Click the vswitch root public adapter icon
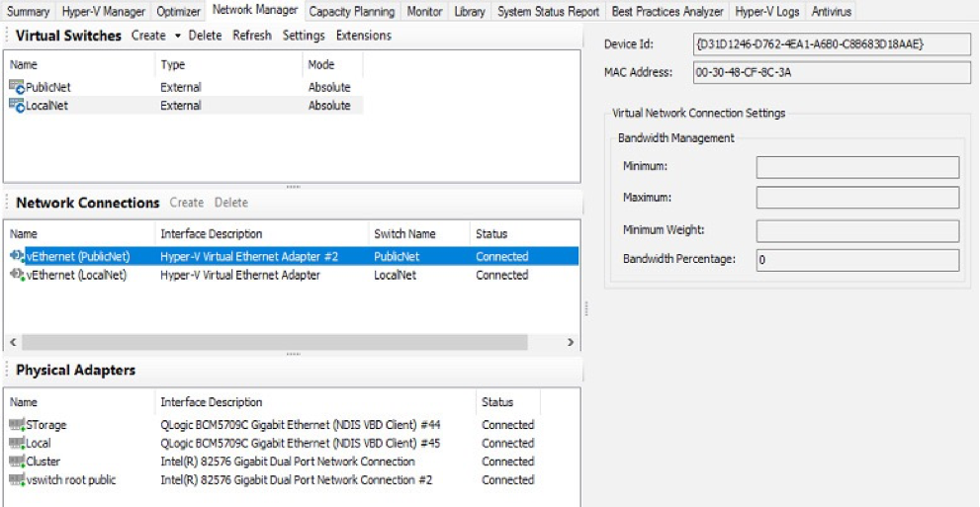980x507 pixels. click(17, 480)
